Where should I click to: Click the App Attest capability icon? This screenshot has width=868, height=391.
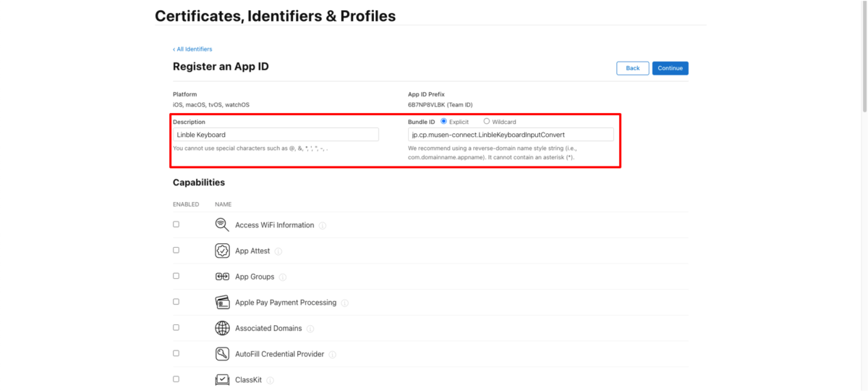tap(222, 251)
